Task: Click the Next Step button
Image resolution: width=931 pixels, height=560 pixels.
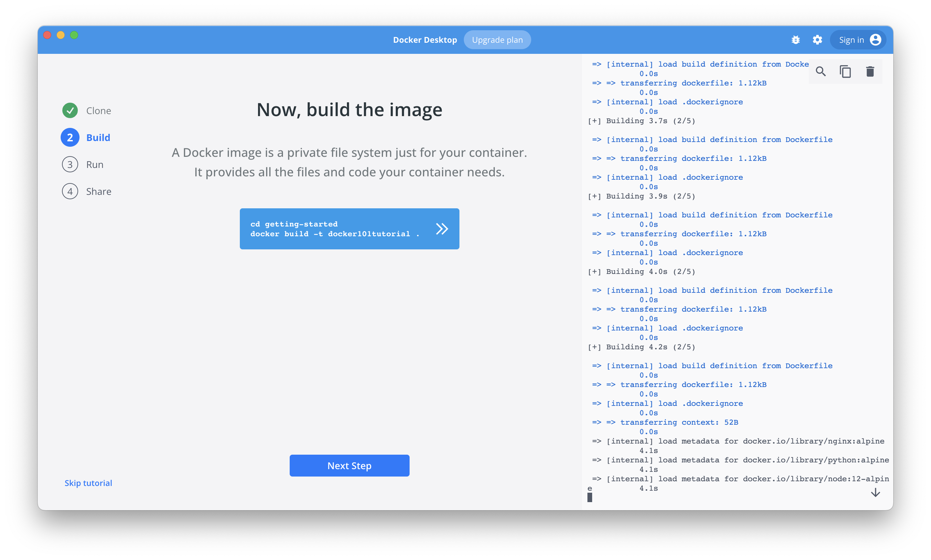Action: click(349, 465)
